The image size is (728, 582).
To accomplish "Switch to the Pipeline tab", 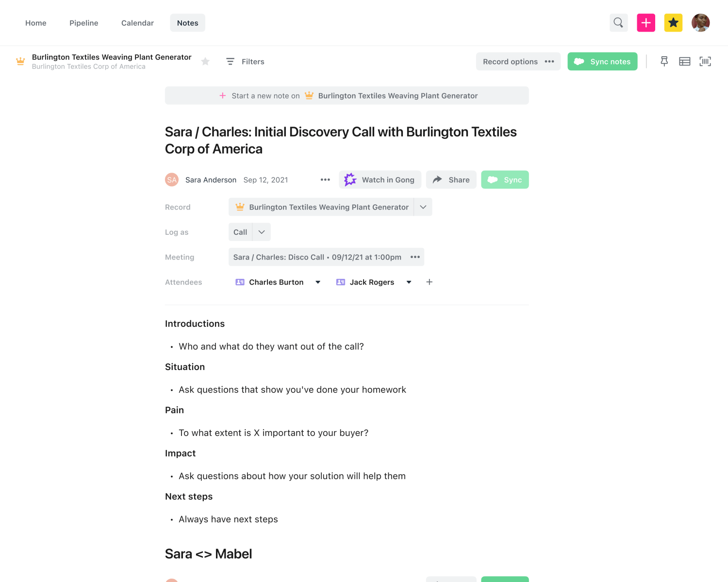I will (84, 23).
